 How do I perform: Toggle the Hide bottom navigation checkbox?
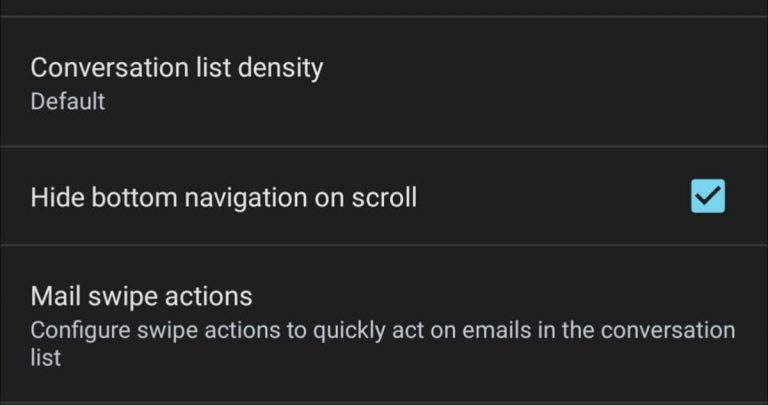(x=708, y=197)
